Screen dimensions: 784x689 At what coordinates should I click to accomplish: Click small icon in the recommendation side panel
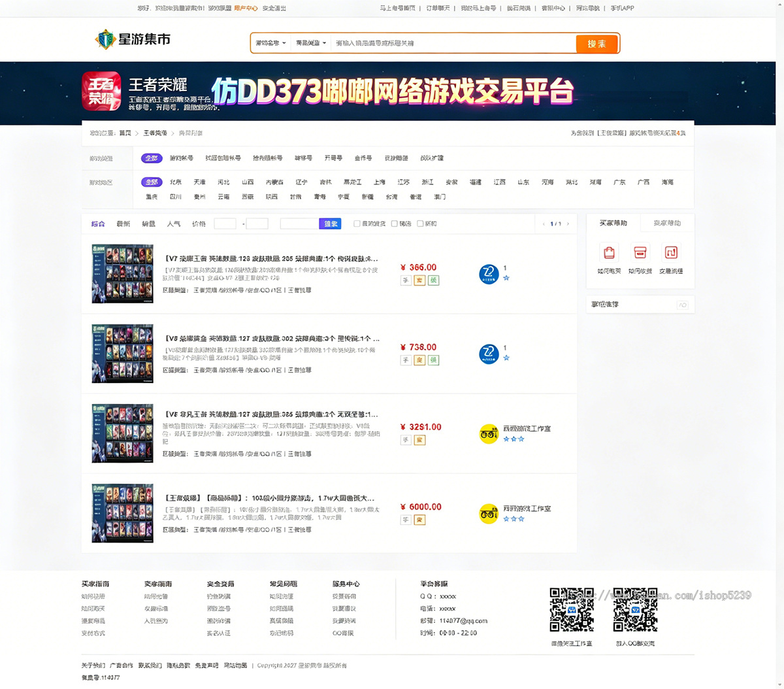(x=683, y=305)
